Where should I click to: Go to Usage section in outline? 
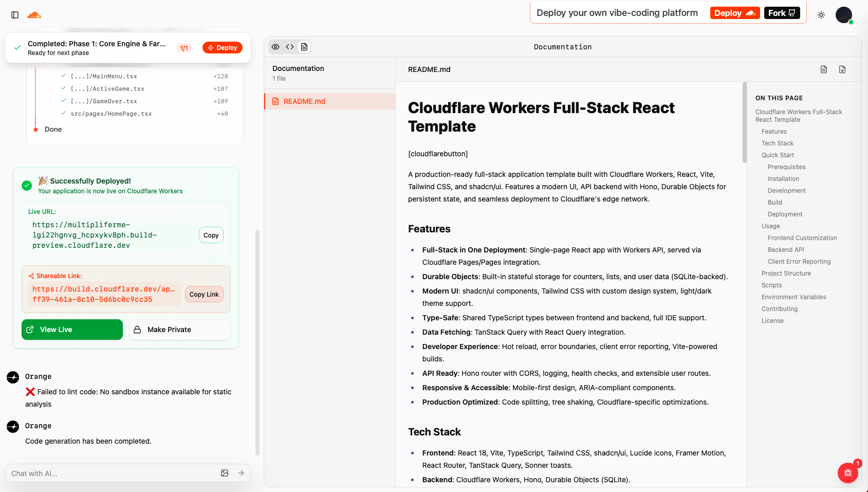point(770,226)
